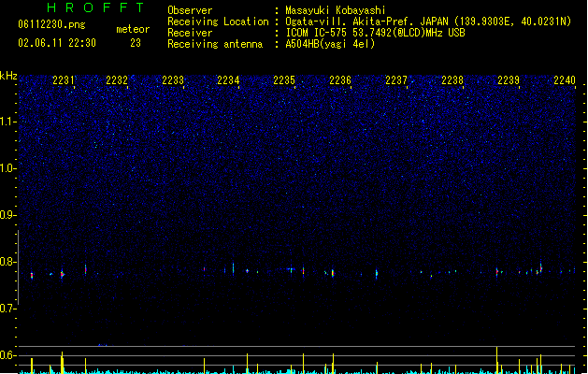Click the date stamp 02.06.11 22:30
The image size is (588, 374).
[x=57, y=43]
